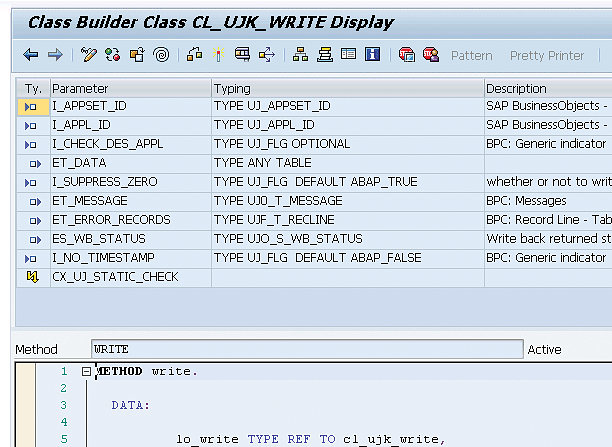Click the TYPE UJ_FLG OPTIONAL typing cell
This screenshot has width=612, height=447.
(348, 144)
